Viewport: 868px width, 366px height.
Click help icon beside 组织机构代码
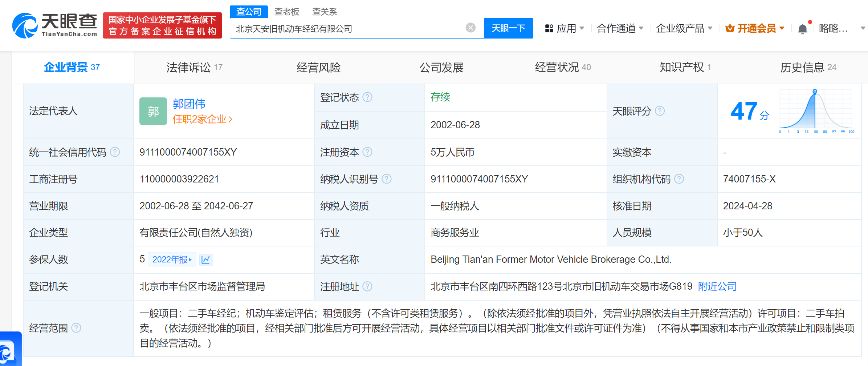tap(679, 179)
